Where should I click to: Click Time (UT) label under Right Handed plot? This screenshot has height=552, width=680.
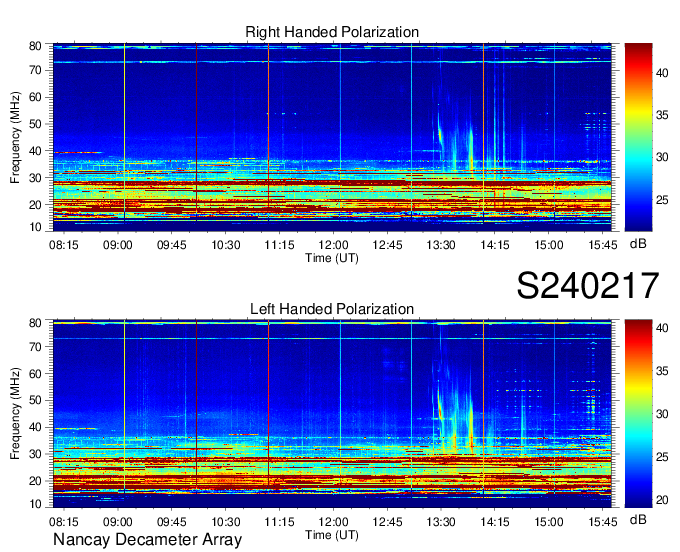pos(332,258)
